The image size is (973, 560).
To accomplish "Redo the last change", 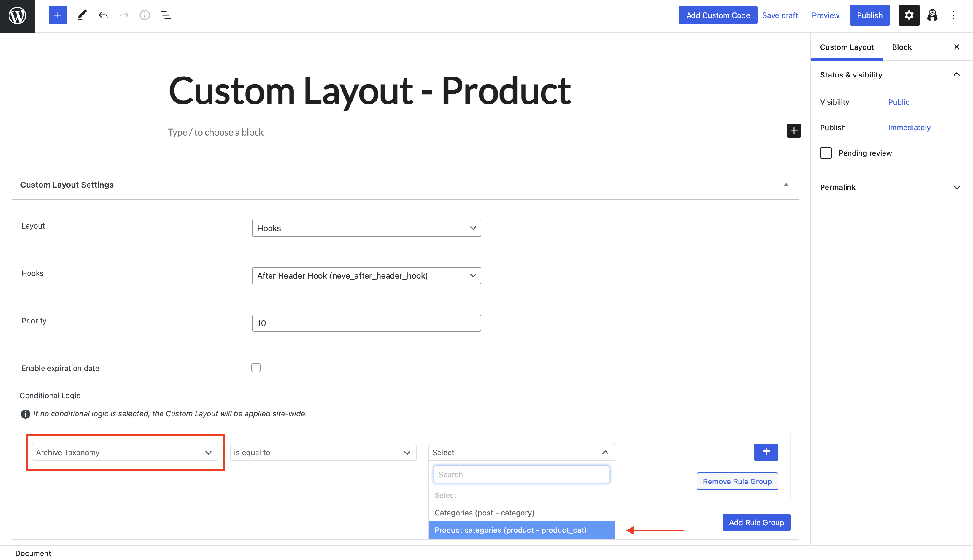I will click(124, 15).
